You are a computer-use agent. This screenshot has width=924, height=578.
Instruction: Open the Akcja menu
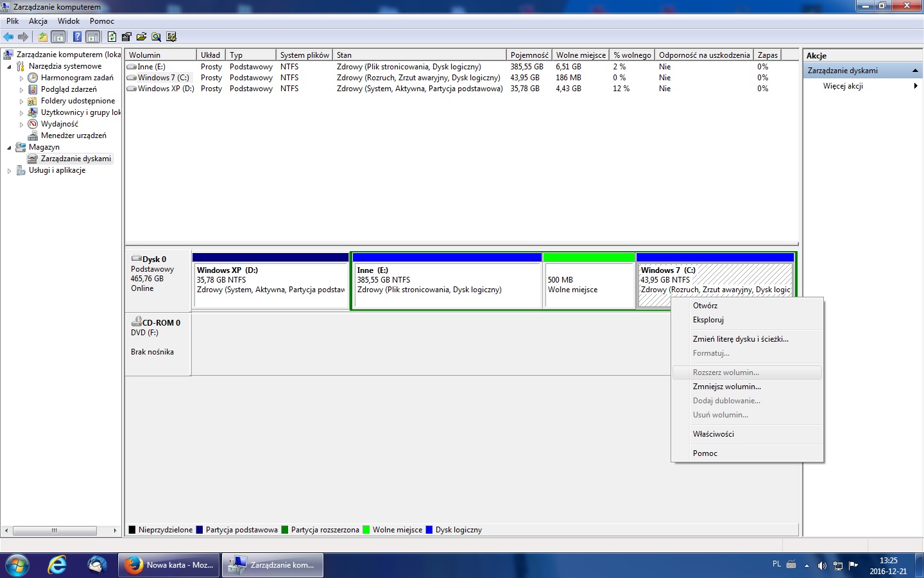tap(38, 21)
